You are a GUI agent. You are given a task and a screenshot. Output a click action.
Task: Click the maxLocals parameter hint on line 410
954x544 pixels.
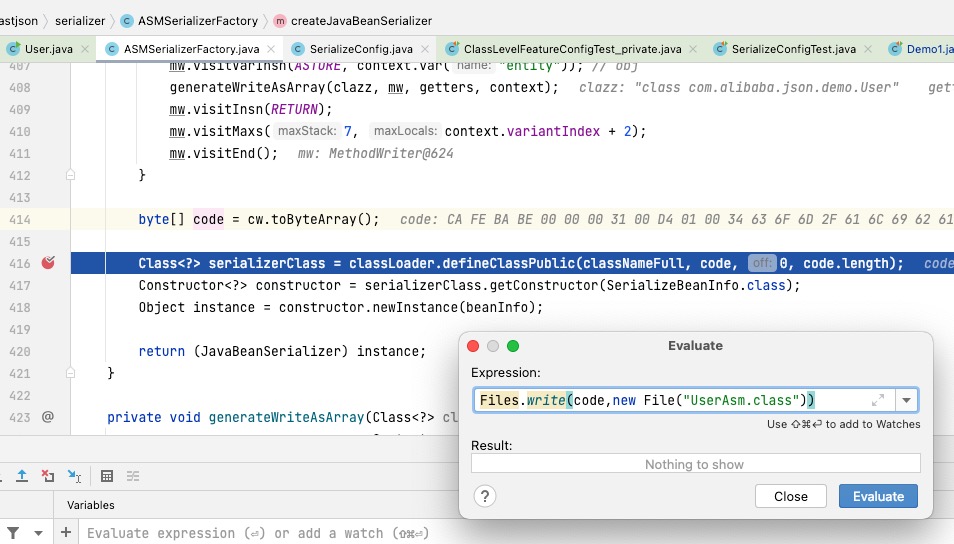(x=405, y=131)
